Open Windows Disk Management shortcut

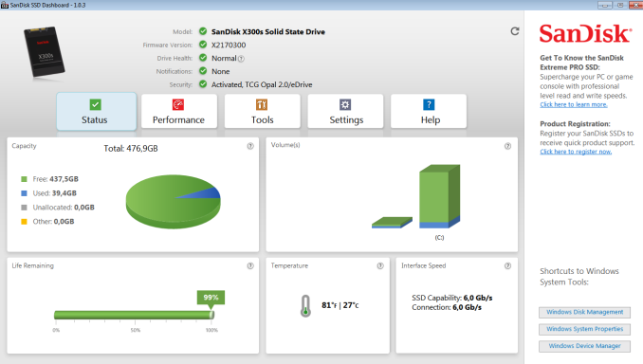tap(585, 313)
